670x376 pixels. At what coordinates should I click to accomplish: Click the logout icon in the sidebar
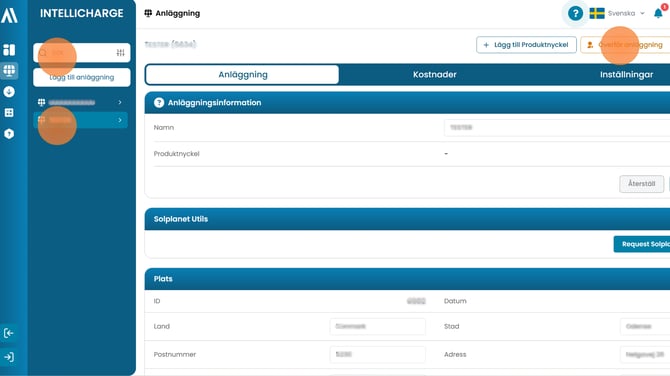click(9, 333)
